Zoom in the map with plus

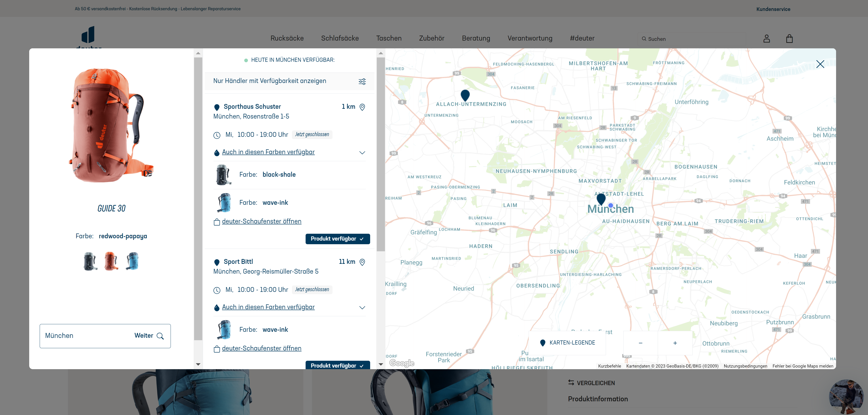click(x=675, y=343)
